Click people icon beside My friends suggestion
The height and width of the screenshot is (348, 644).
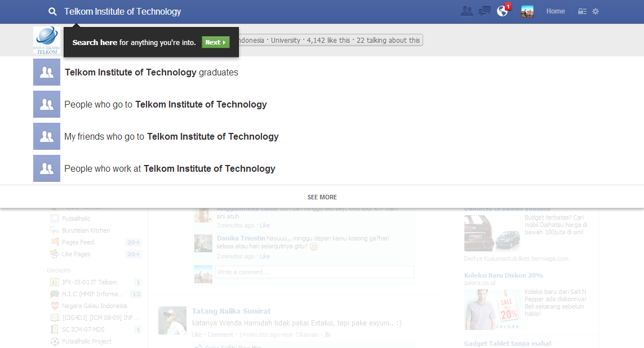(47, 136)
